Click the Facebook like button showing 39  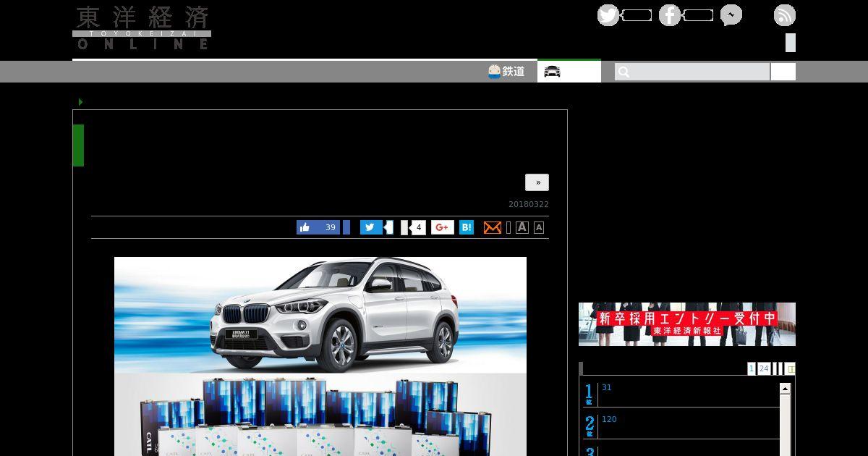click(x=318, y=227)
